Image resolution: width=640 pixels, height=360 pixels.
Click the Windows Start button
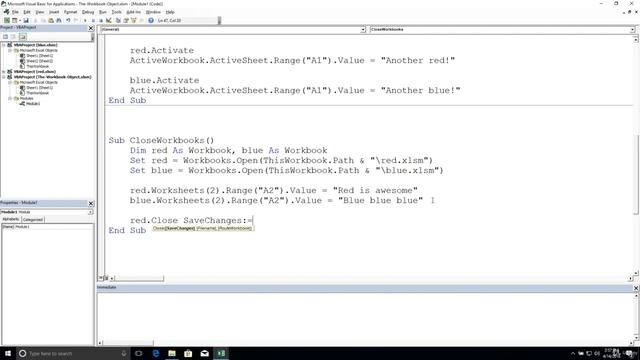click(8, 353)
